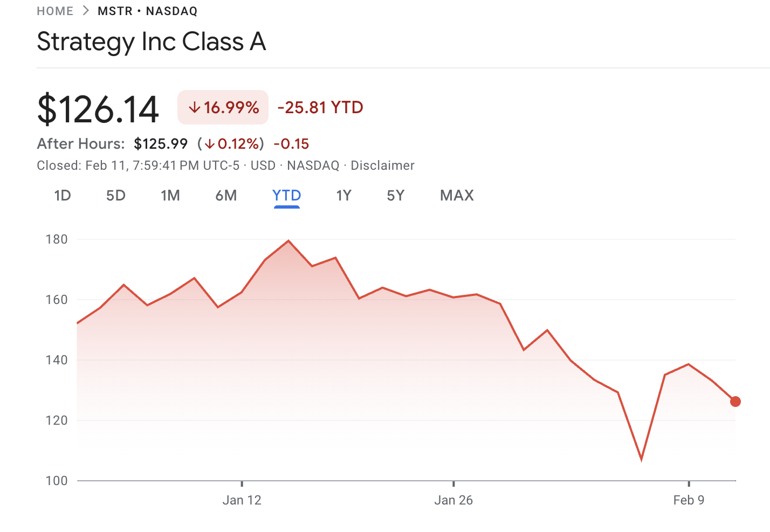Click the latest price point dot on chart
Viewport: 770px width, 532px height.
click(x=735, y=402)
